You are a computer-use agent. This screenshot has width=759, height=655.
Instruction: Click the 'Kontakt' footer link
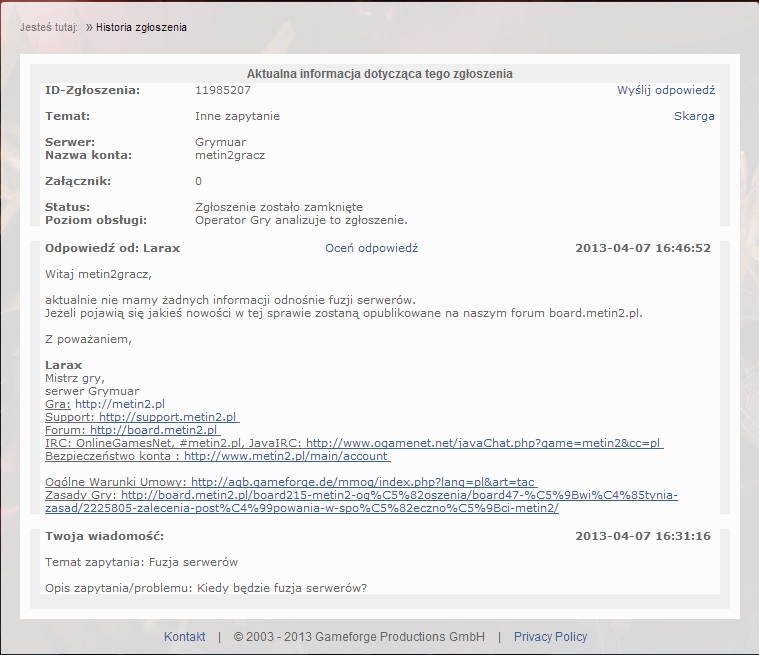tap(184, 637)
